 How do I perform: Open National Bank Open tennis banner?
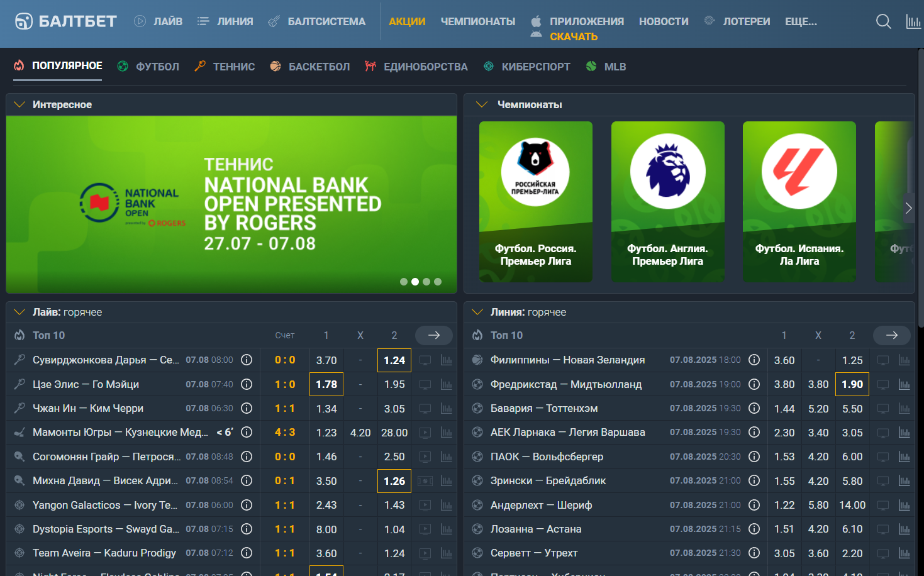(x=231, y=204)
